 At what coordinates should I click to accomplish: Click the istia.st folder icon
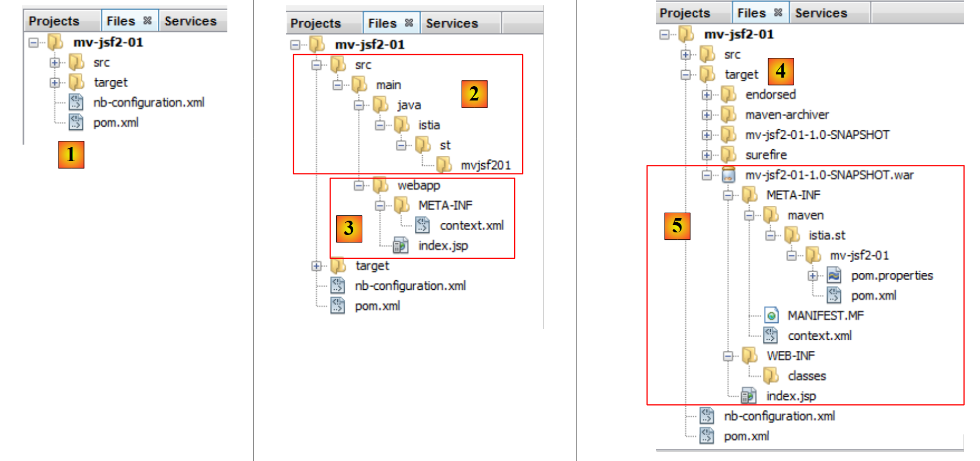coord(792,235)
